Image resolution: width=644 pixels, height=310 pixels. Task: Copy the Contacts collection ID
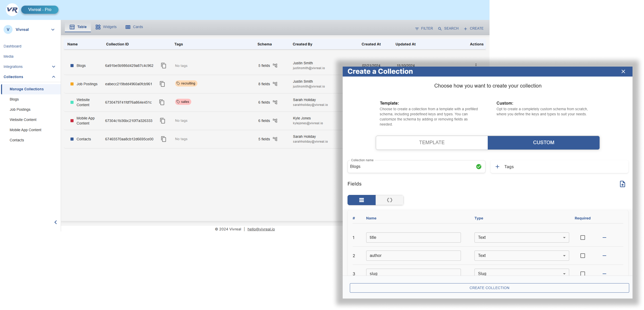point(164,139)
